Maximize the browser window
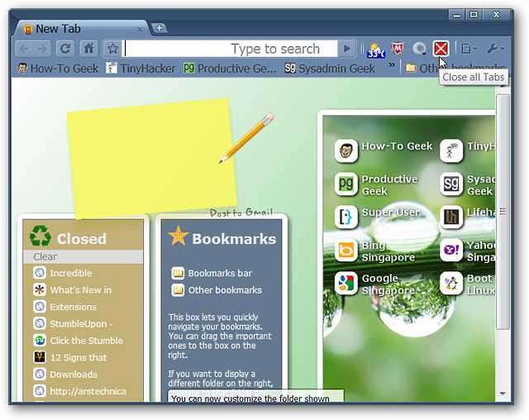Screen dimensions: 529x420 click(474, 15)
